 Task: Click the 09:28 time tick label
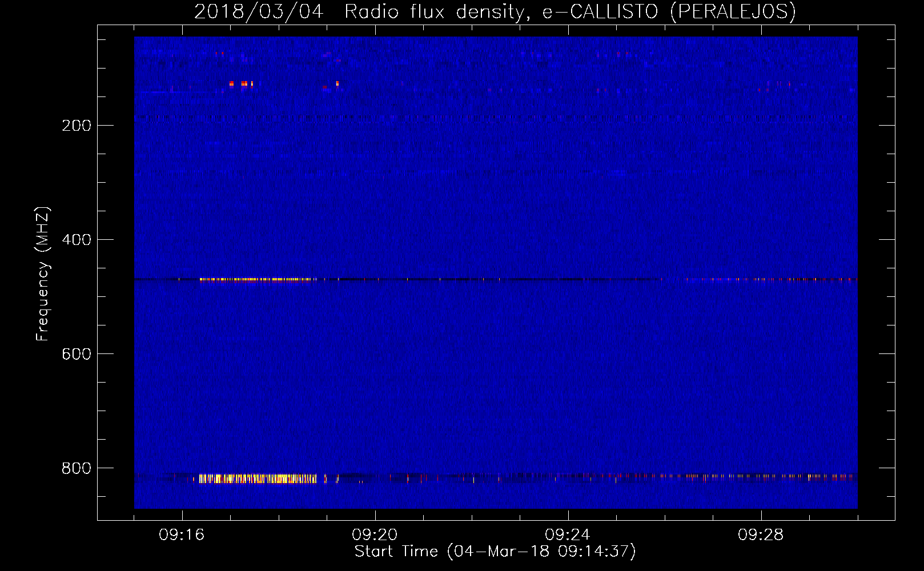click(x=761, y=535)
